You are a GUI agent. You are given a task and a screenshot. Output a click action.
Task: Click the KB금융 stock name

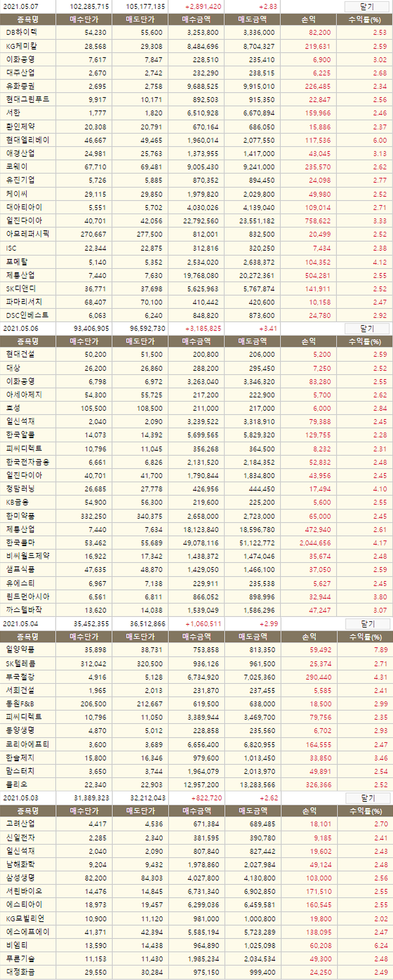tap(17, 503)
